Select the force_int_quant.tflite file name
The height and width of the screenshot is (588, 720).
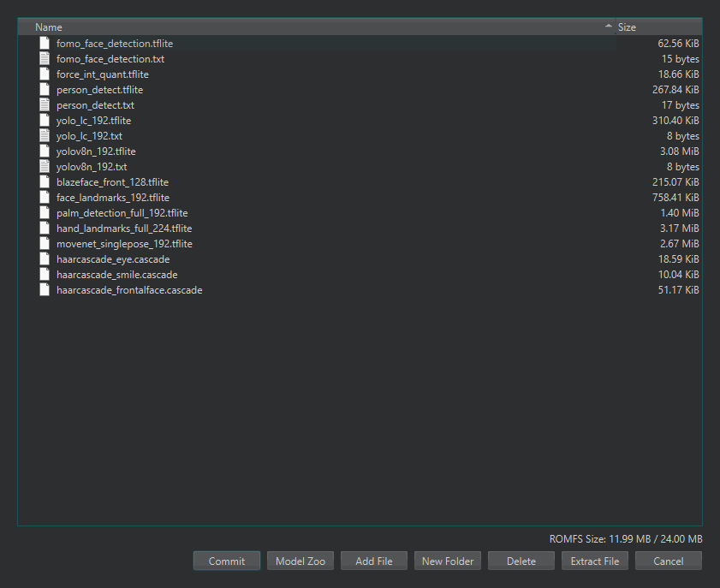[x=103, y=74]
